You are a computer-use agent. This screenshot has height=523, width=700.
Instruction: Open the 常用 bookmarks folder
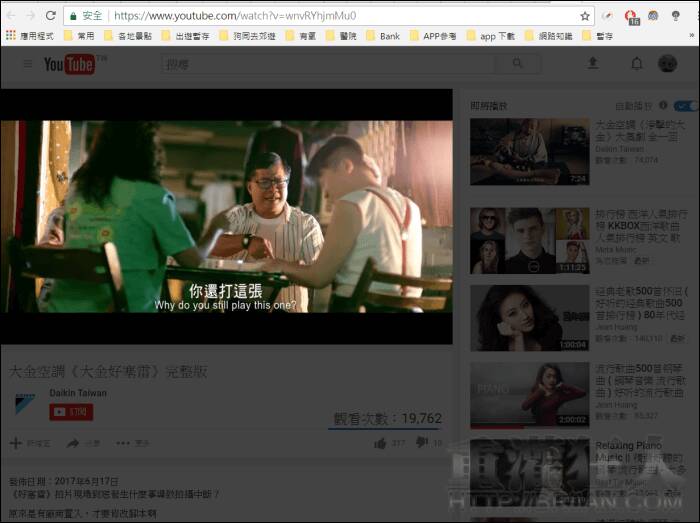79,36
